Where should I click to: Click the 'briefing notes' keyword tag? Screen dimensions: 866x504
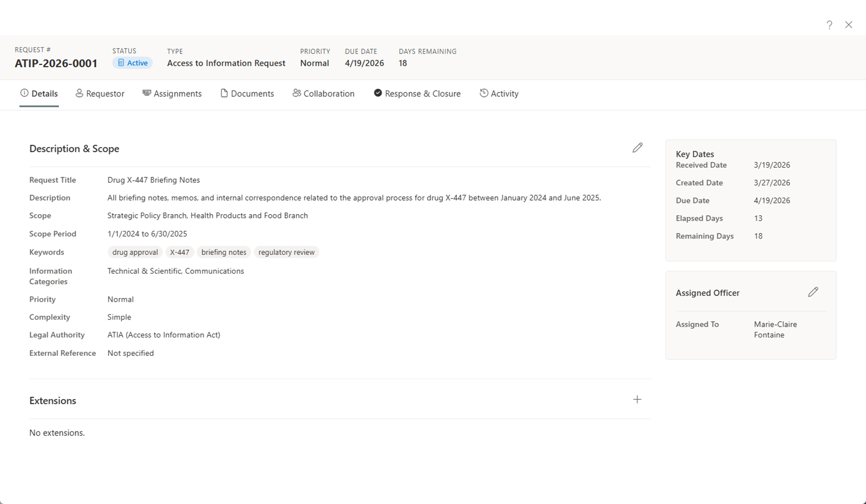pyautogui.click(x=224, y=253)
